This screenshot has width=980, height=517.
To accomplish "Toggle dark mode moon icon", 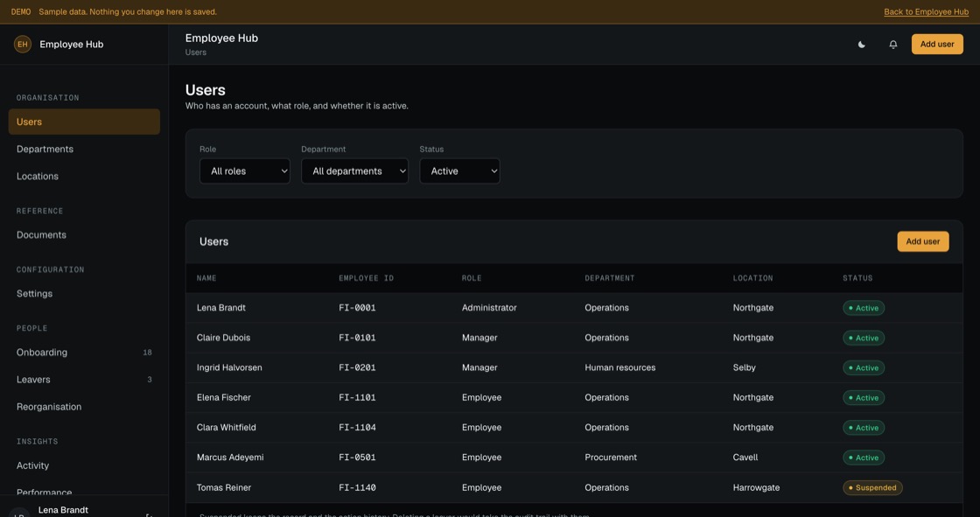I will pos(861,45).
